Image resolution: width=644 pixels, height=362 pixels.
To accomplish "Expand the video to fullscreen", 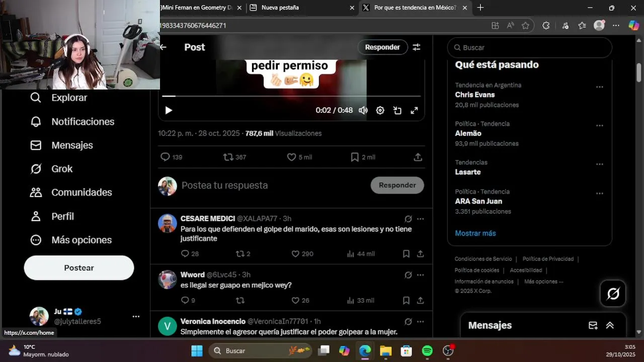I will 414,110.
